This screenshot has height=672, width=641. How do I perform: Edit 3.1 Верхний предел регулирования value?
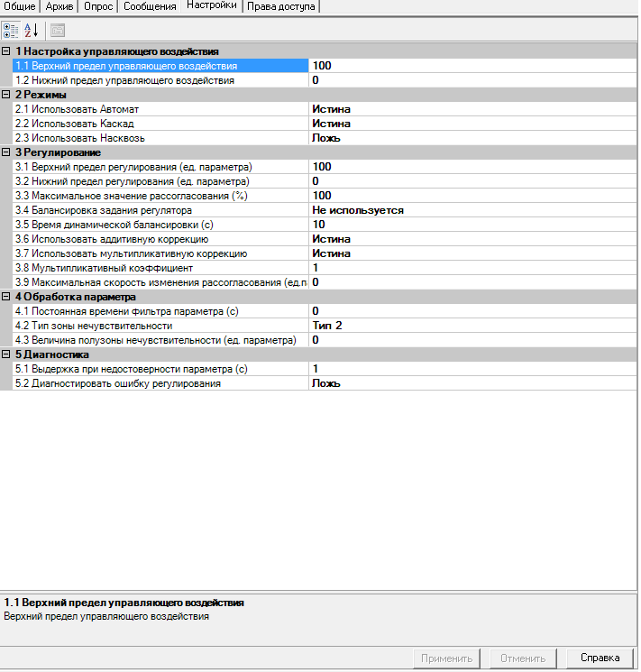(x=472, y=167)
